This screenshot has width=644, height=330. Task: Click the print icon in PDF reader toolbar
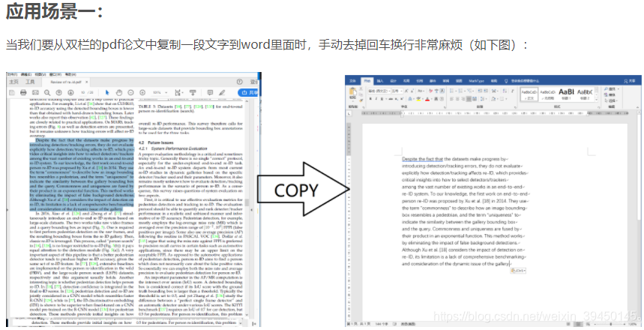click(23, 92)
